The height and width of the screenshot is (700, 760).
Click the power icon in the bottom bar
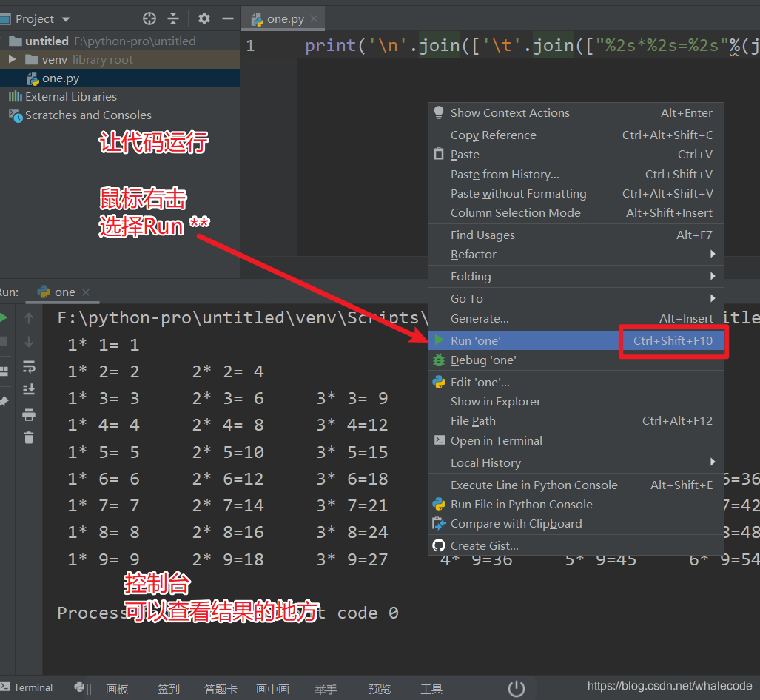coord(517,688)
